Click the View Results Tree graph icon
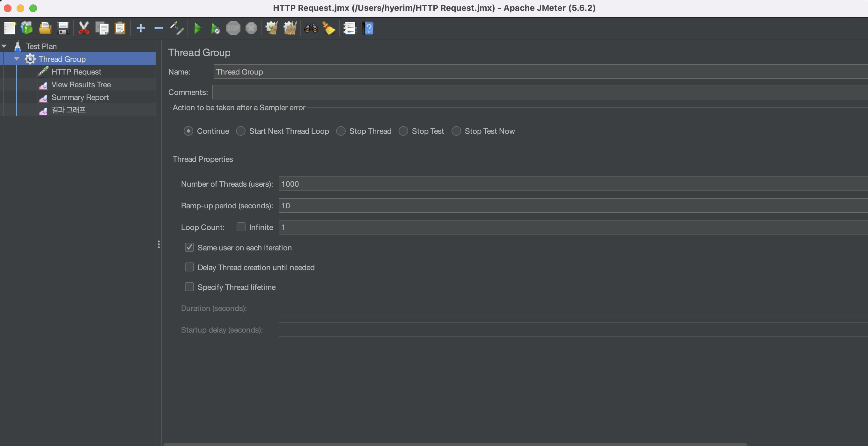The width and height of the screenshot is (868, 446). (x=43, y=85)
